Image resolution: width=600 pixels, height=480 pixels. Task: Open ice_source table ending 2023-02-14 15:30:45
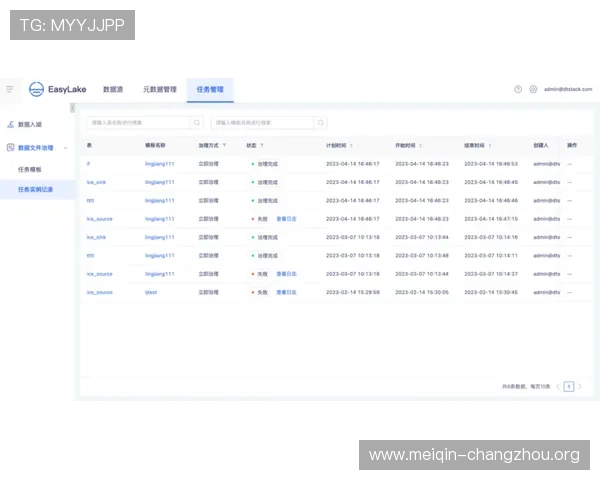tap(99, 292)
